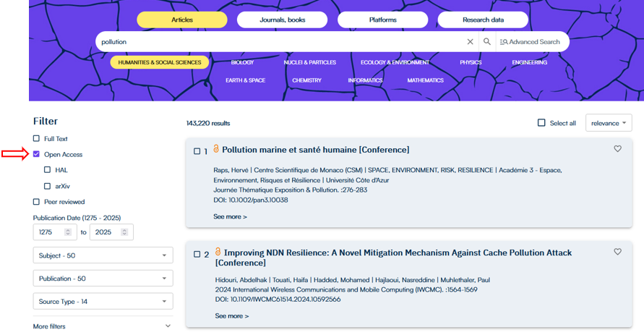Expand the More filters section
This screenshot has width=644, height=335.
point(103,326)
